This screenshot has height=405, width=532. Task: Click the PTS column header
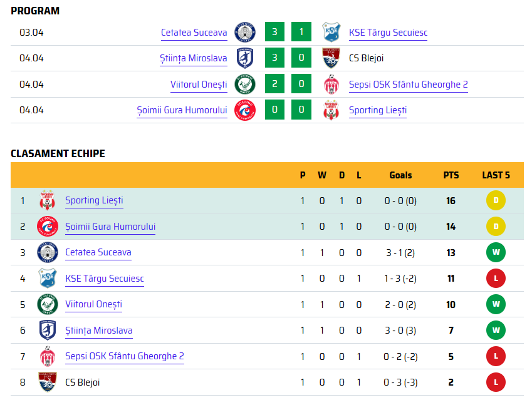(451, 175)
